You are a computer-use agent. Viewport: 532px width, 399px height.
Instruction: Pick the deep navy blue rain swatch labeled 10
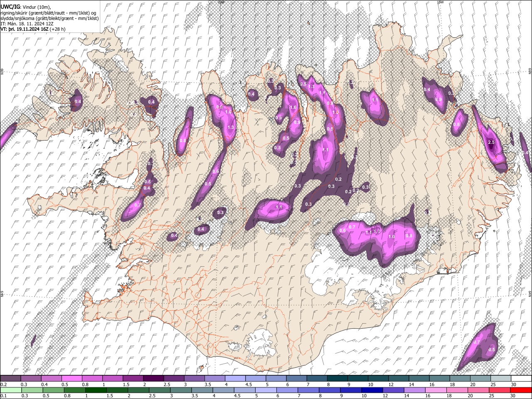372,390
